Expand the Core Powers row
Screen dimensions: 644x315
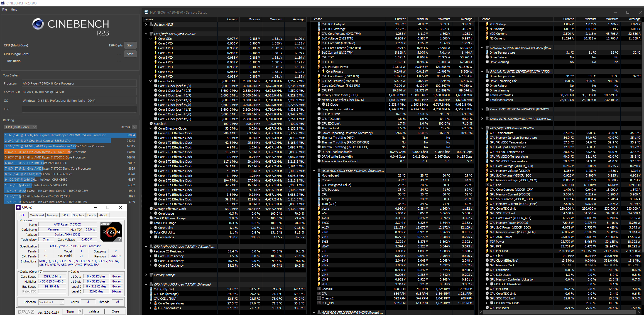click(319, 71)
